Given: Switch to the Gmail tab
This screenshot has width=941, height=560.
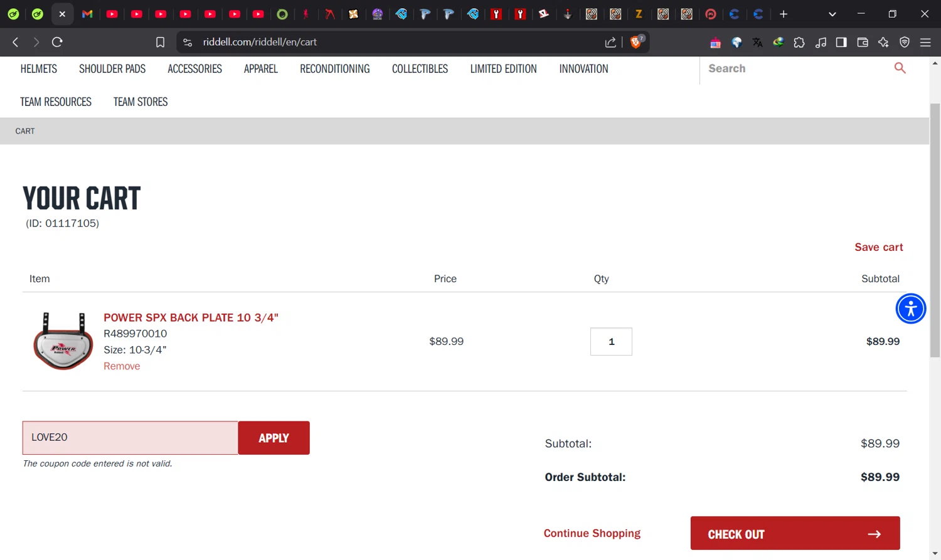Looking at the screenshot, I should [x=87, y=14].
